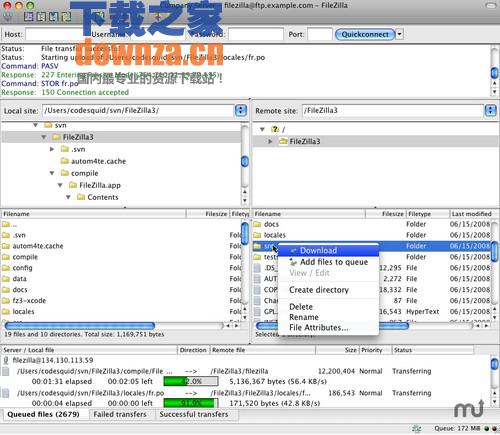Select the COP file icon in remote list
This screenshot has width=500, height=435.
257,290
